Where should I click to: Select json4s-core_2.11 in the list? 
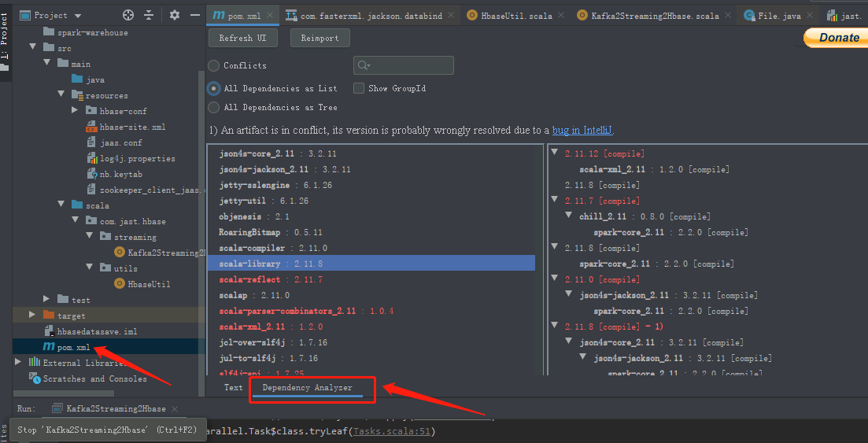[371, 153]
